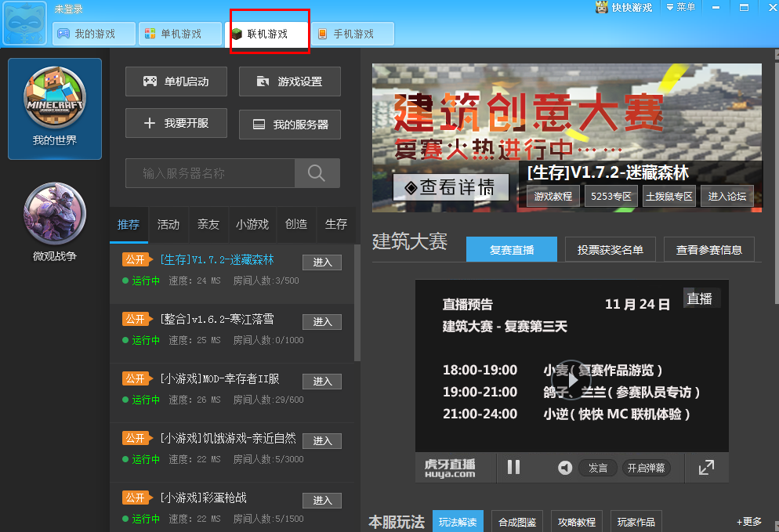
Task: Switch to the 单机游戏 tab
Action: (x=180, y=34)
